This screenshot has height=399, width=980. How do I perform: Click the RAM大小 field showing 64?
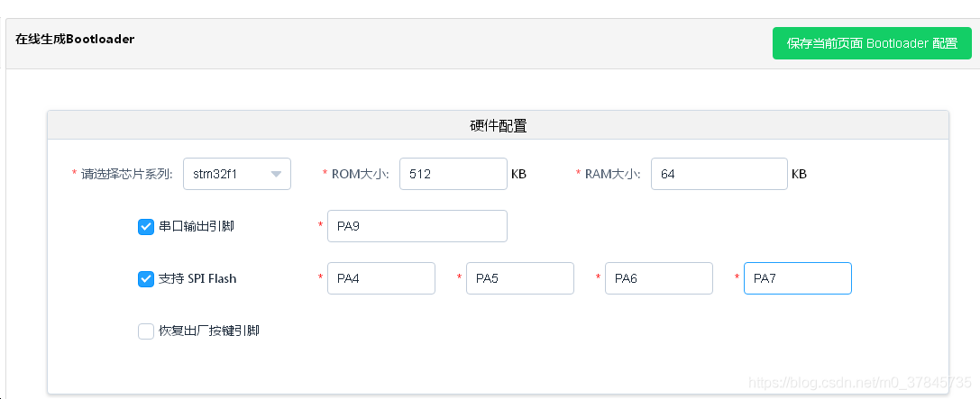coord(719,175)
